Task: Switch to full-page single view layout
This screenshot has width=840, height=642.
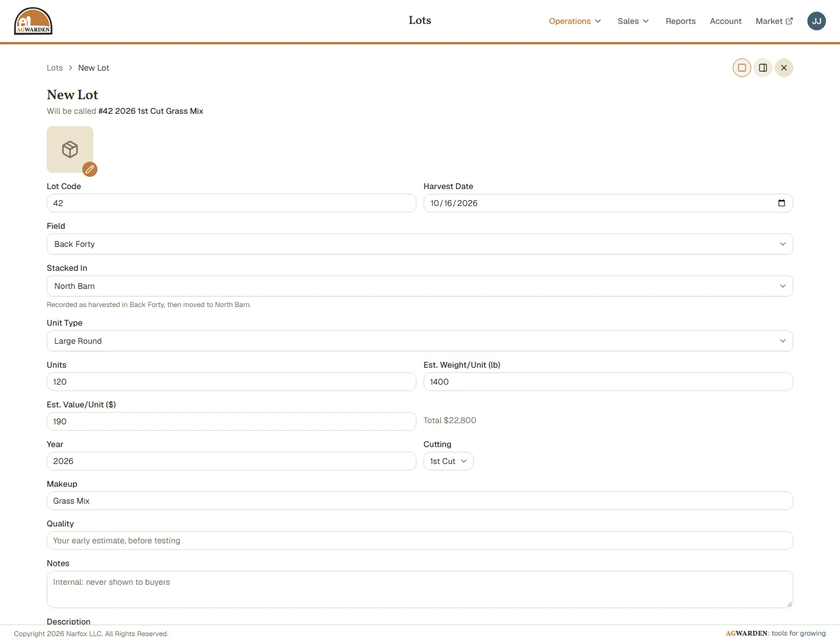Action: 742,68
